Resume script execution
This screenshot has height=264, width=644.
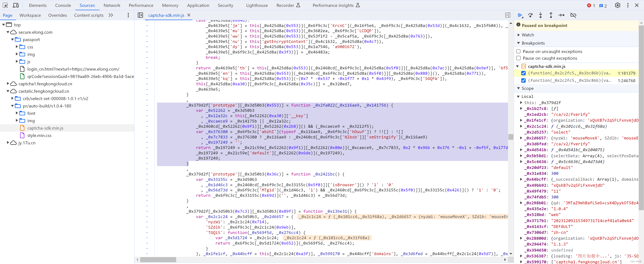520,15
